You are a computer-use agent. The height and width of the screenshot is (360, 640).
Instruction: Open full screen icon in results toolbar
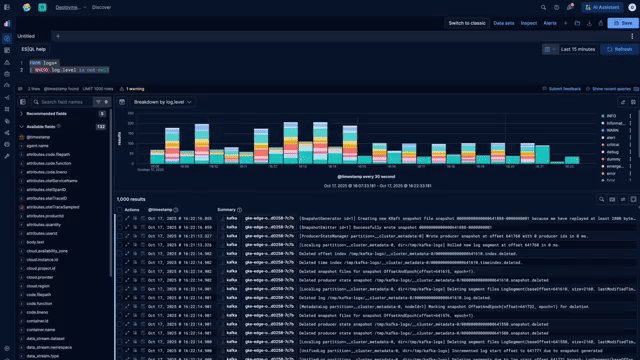pos(633,199)
